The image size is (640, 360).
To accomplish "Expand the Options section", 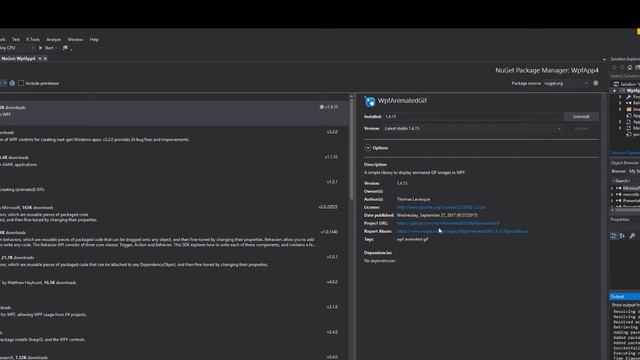I will coord(368,148).
